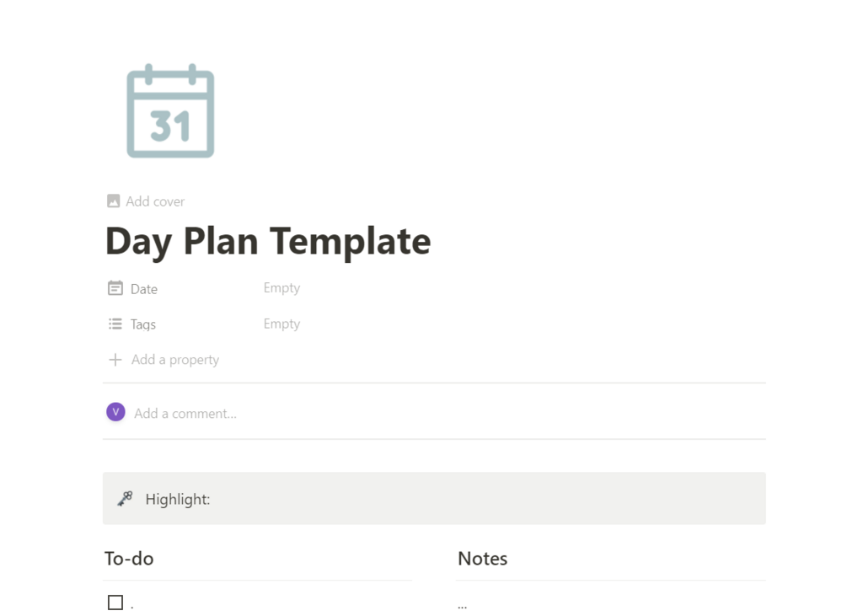847x616 pixels.
Task: Click the Day Plan Template title
Action: [268, 241]
